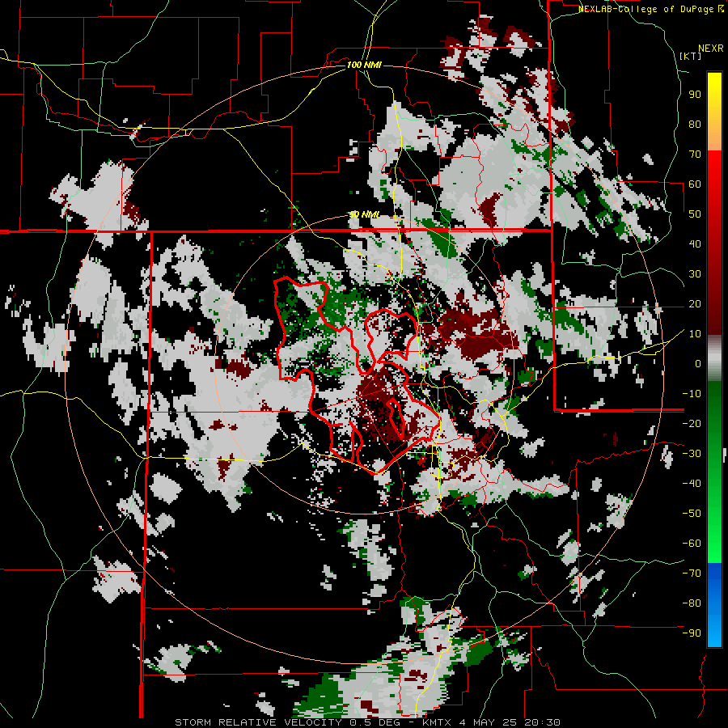The image size is (728, 728).
Task: Click the "NEXR" label above the scale
Action: [x=711, y=49]
